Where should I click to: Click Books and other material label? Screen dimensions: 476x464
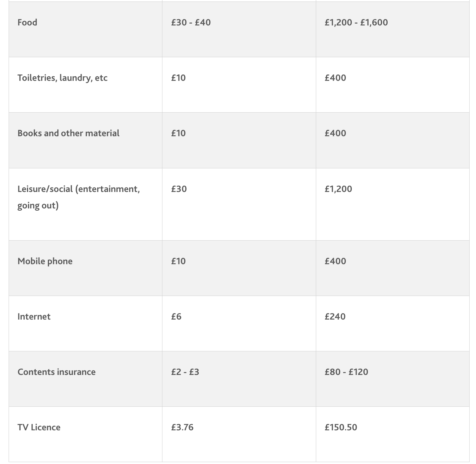coord(68,133)
